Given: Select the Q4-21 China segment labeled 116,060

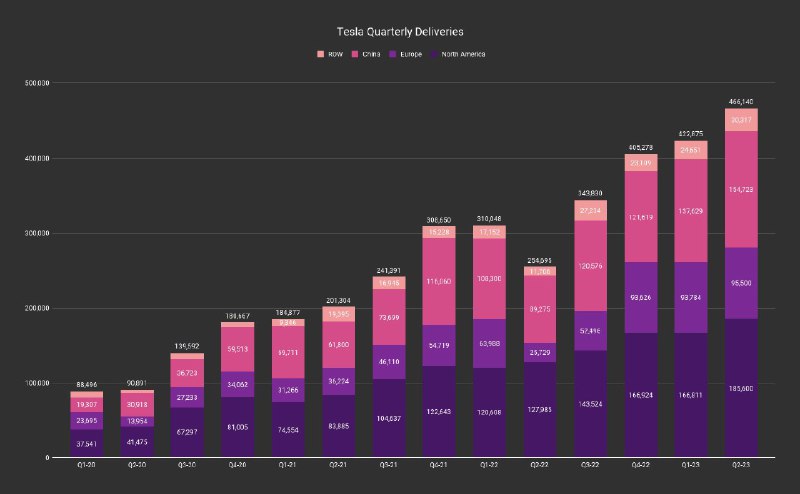Looking at the screenshot, I should tap(439, 281).
